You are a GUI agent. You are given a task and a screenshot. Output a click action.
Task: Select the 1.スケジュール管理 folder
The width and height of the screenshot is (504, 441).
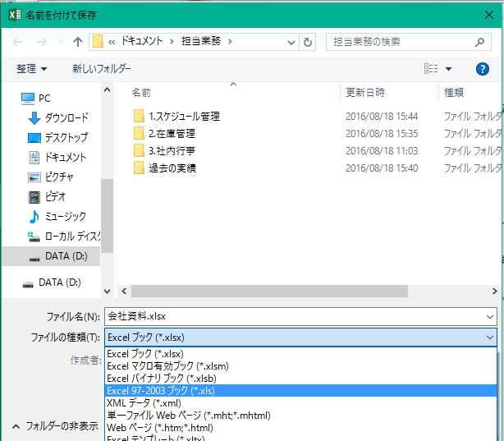click(x=184, y=116)
